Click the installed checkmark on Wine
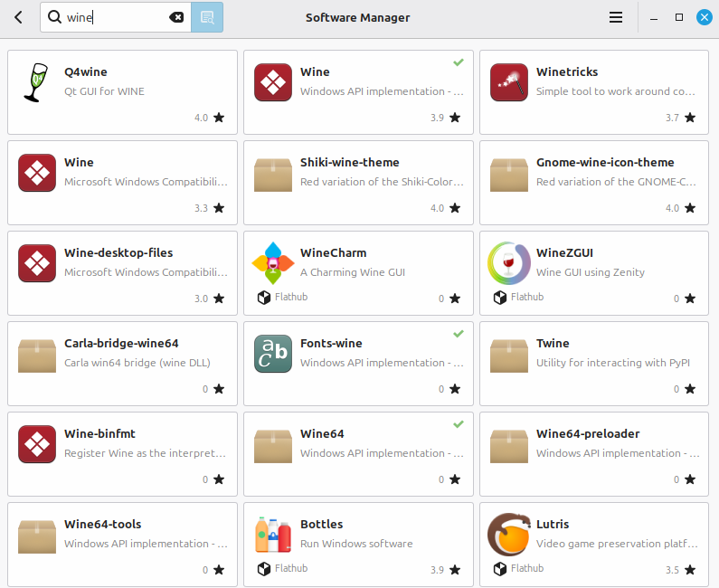The width and height of the screenshot is (719, 588). click(459, 62)
